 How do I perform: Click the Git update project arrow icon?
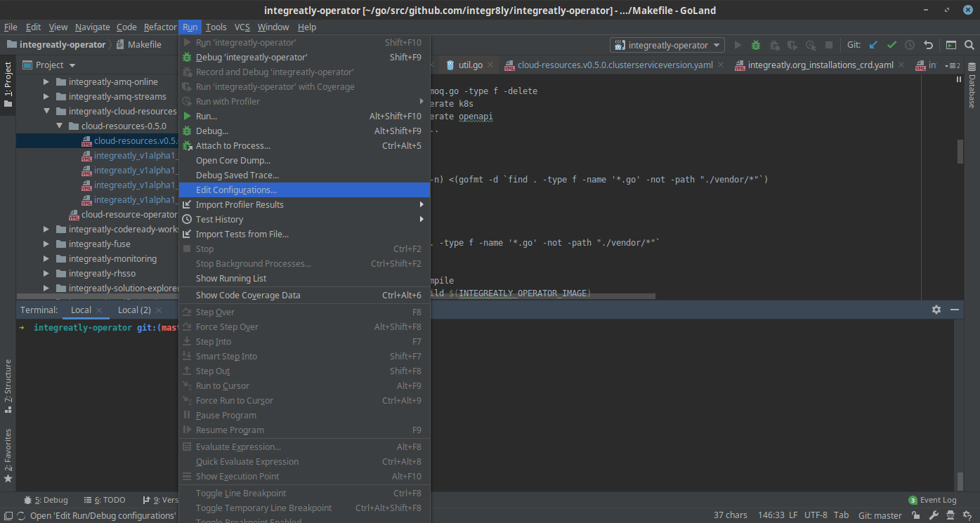873,45
